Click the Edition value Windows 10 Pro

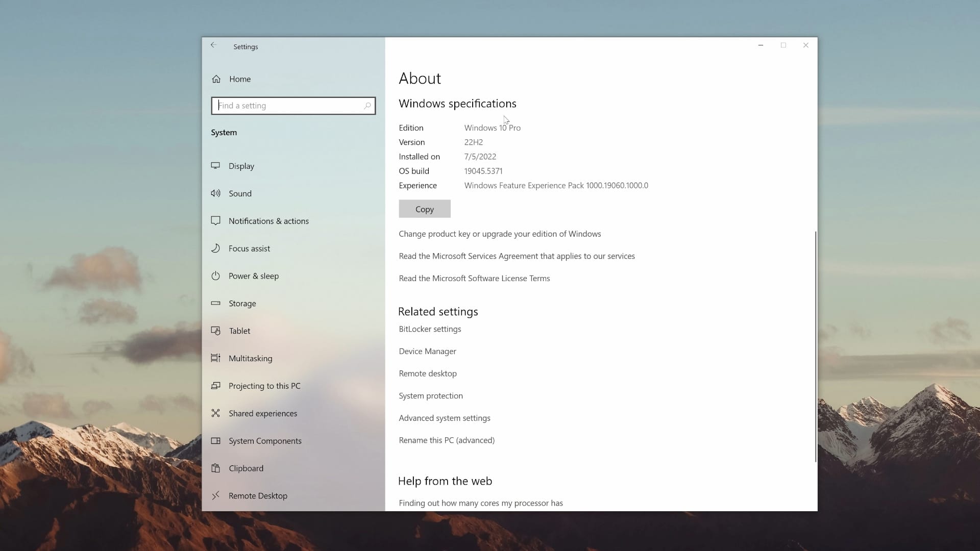493,128
